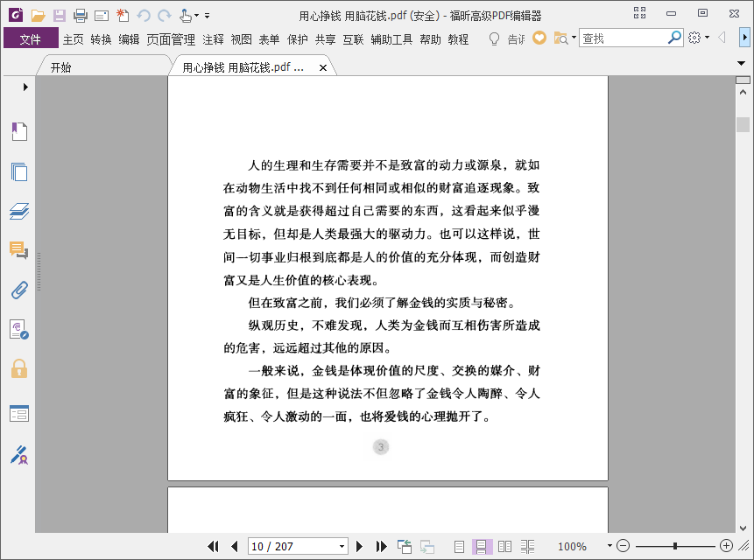Adjust the zoom slider handle

[x=675, y=546]
